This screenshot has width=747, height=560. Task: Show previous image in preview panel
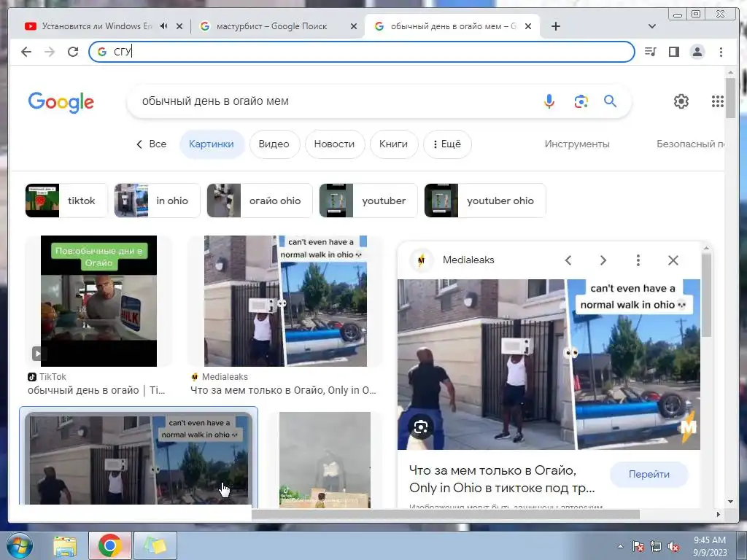pyautogui.click(x=568, y=260)
